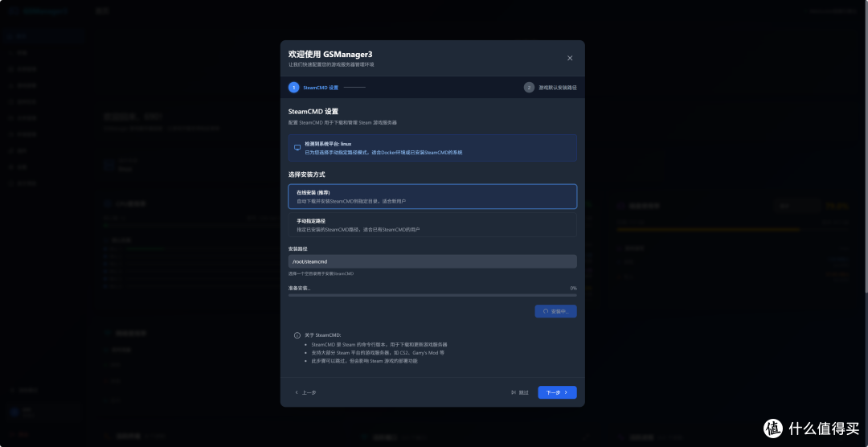
Task: Choose 手动指定路径 install method
Action: pyautogui.click(x=432, y=225)
